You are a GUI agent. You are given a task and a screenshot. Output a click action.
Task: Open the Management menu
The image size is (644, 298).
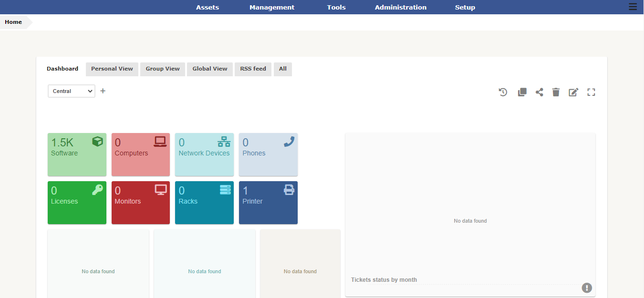(x=272, y=7)
